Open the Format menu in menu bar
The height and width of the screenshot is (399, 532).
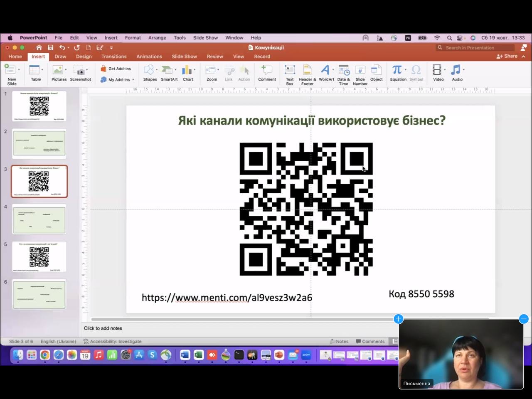coord(133,37)
